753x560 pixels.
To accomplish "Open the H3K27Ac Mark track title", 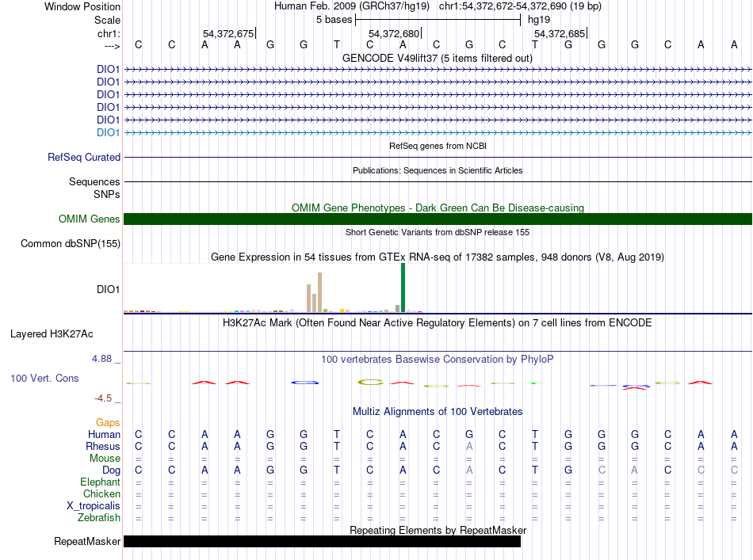I will coord(437,322).
